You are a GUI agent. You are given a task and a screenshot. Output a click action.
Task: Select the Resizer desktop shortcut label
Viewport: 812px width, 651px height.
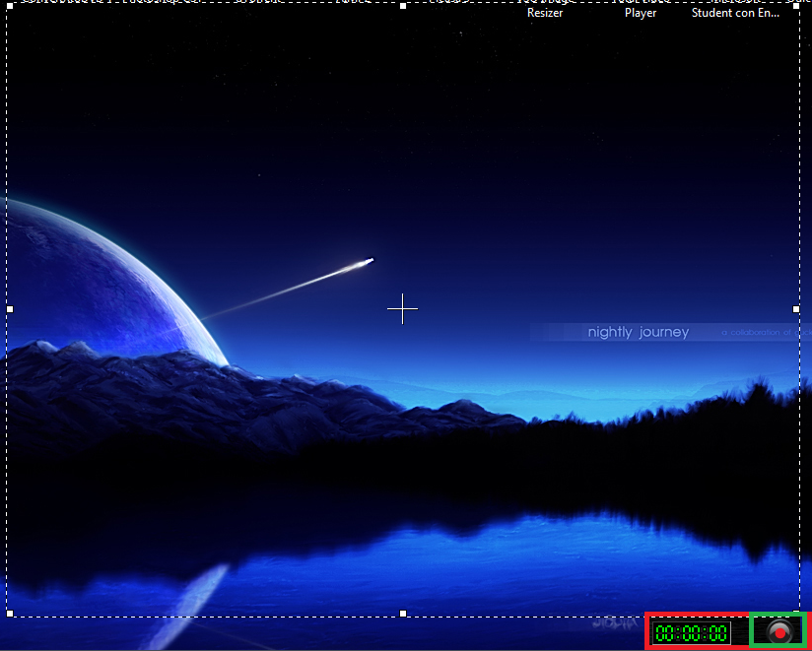[x=545, y=14]
